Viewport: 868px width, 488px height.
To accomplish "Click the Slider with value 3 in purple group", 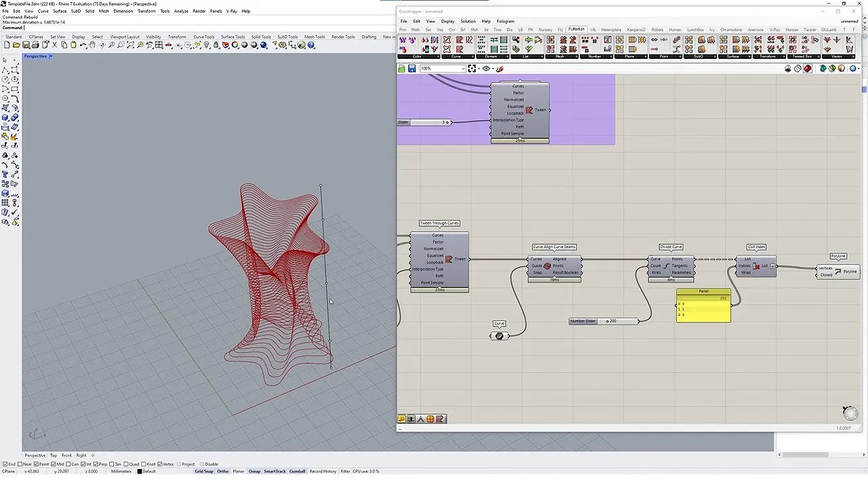I will click(x=425, y=122).
